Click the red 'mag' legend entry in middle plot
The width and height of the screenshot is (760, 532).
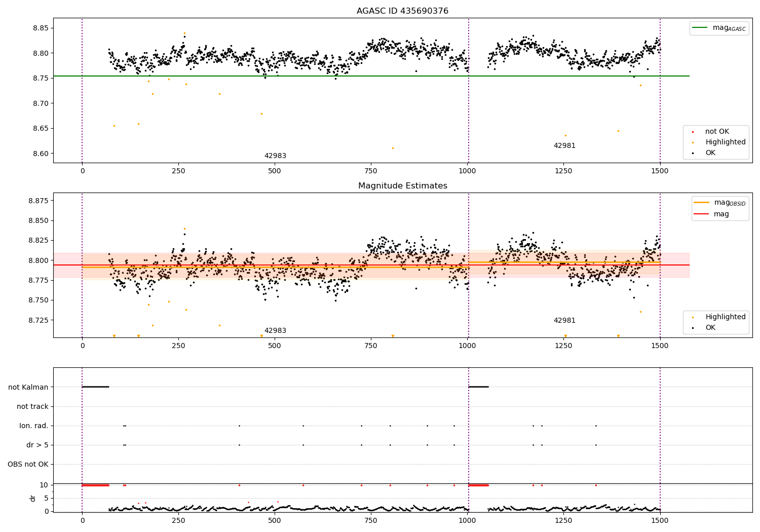point(712,214)
